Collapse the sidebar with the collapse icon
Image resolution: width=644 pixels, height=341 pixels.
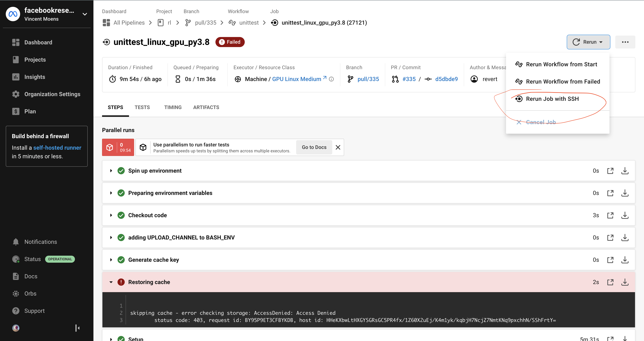point(77,328)
